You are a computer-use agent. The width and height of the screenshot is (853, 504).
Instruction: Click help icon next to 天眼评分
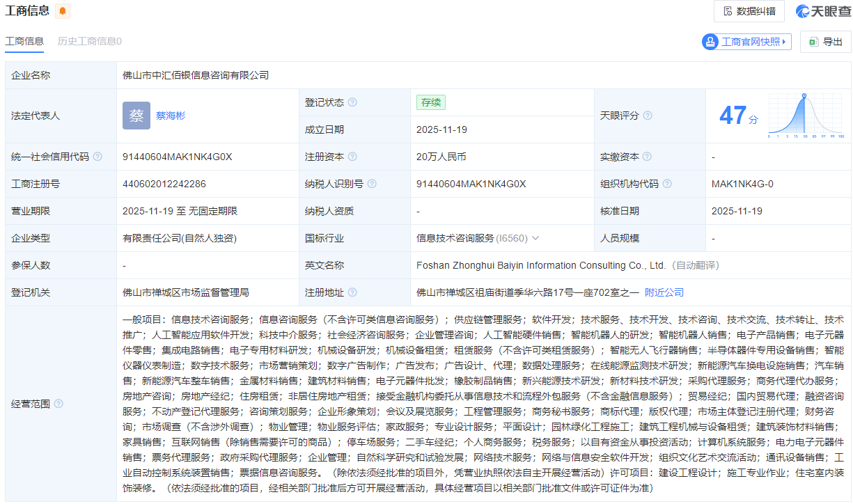[648, 116]
